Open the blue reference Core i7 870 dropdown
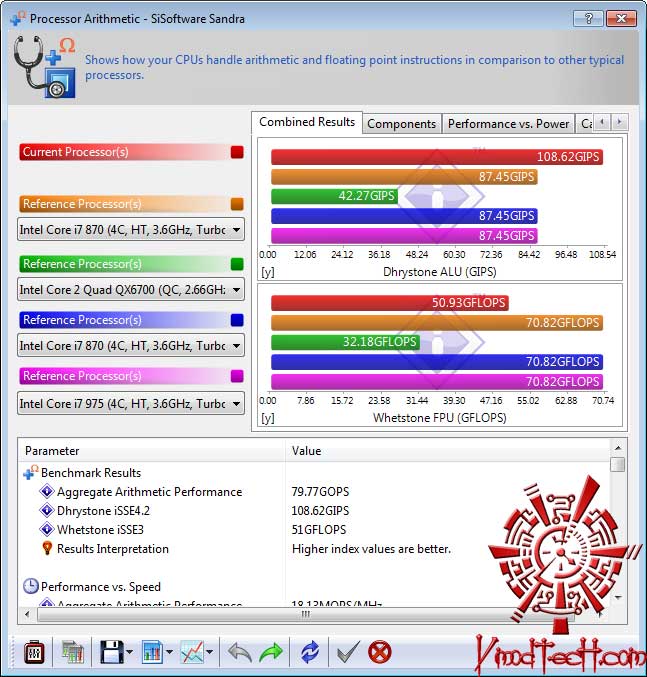Viewport: 647px width, 677px height. tap(131, 346)
